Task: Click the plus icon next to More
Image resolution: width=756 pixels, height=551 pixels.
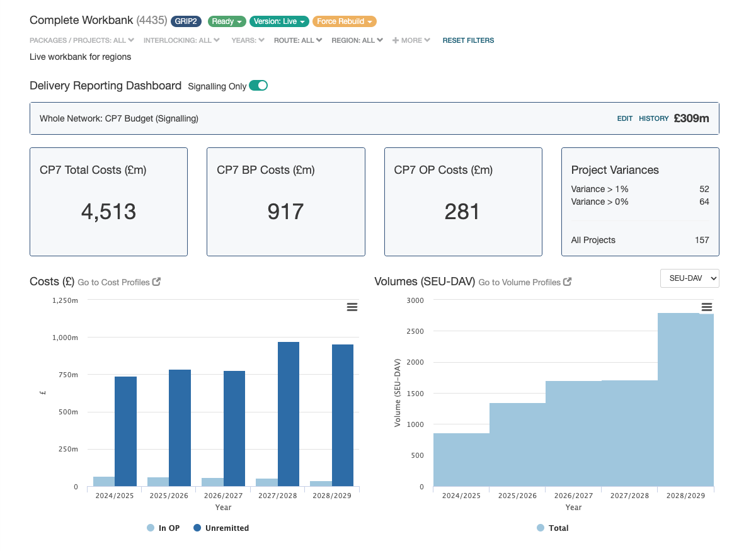Action: point(396,40)
